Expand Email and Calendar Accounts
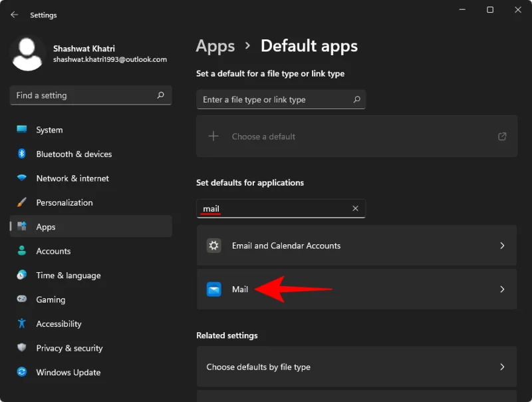The height and width of the screenshot is (402, 532). pyautogui.click(x=356, y=246)
